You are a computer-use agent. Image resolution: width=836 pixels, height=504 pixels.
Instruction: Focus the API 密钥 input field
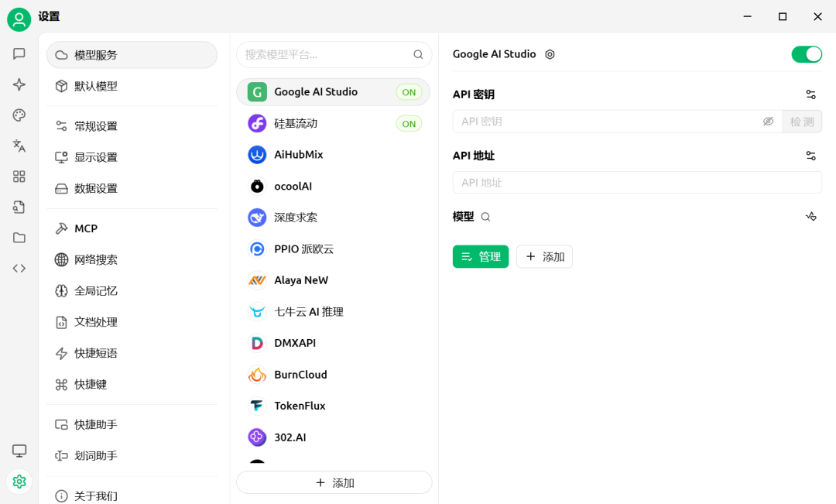click(618, 122)
